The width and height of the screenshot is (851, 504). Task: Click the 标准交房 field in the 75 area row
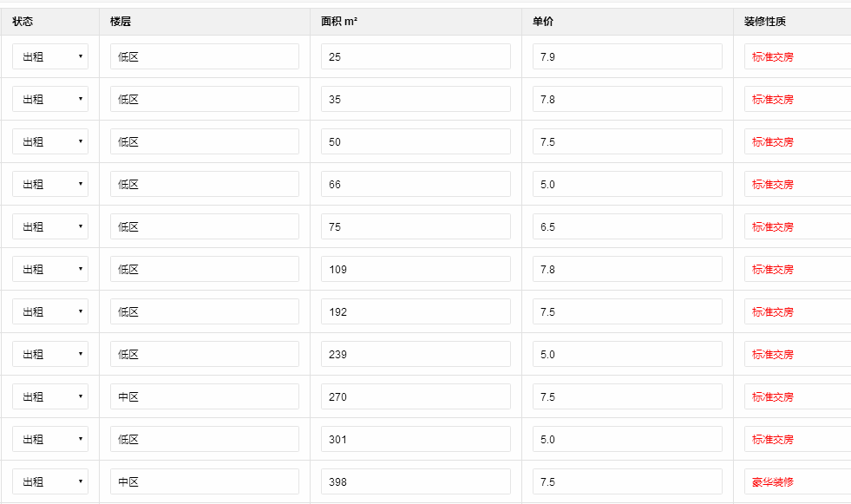(x=797, y=226)
